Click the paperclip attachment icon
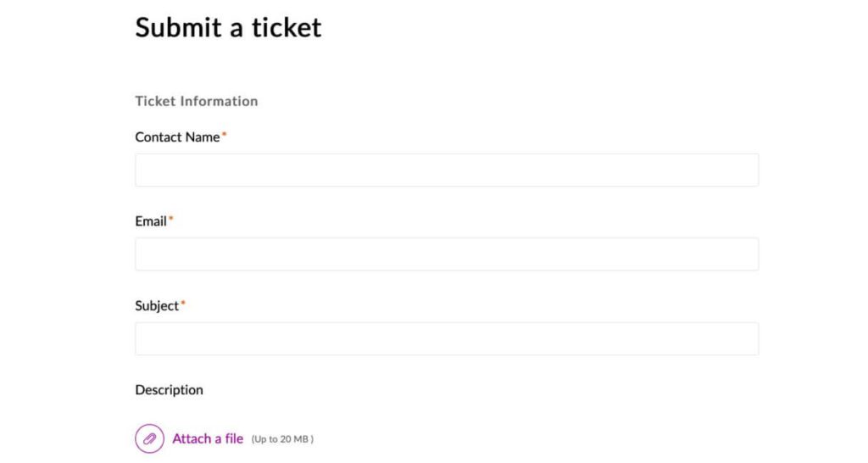 tap(149, 438)
